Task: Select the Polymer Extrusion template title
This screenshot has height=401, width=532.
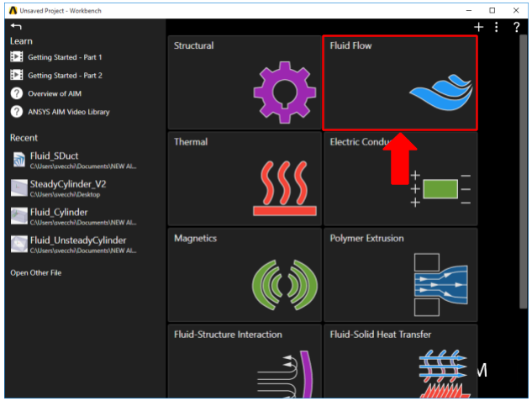Action: tap(366, 238)
